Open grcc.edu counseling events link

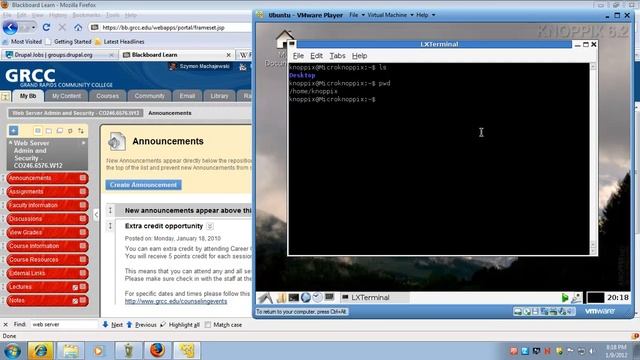click(176, 301)
